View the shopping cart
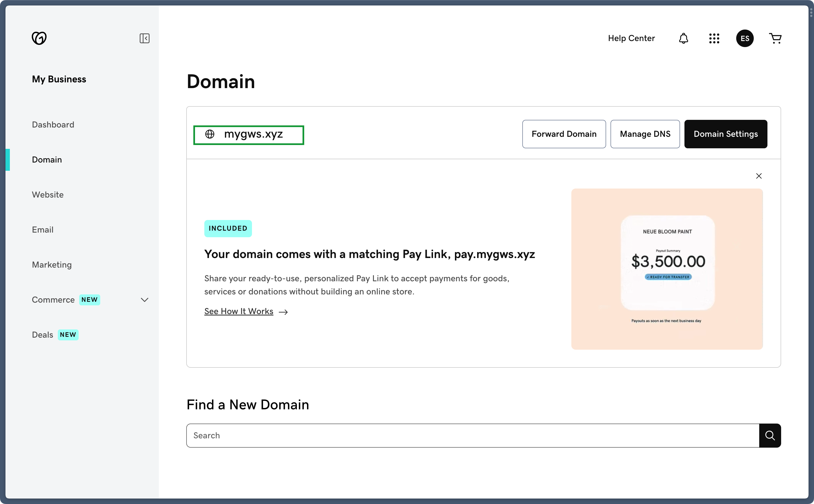The width and height of the screenshot is (814, 504). (x=775, y=38)
